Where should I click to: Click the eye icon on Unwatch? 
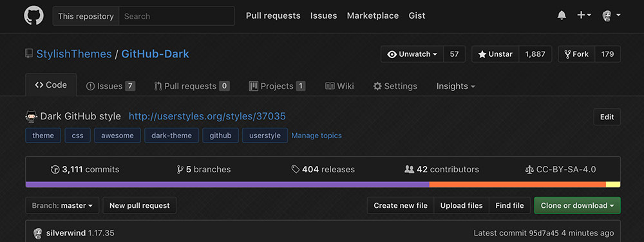pos(392,54)
